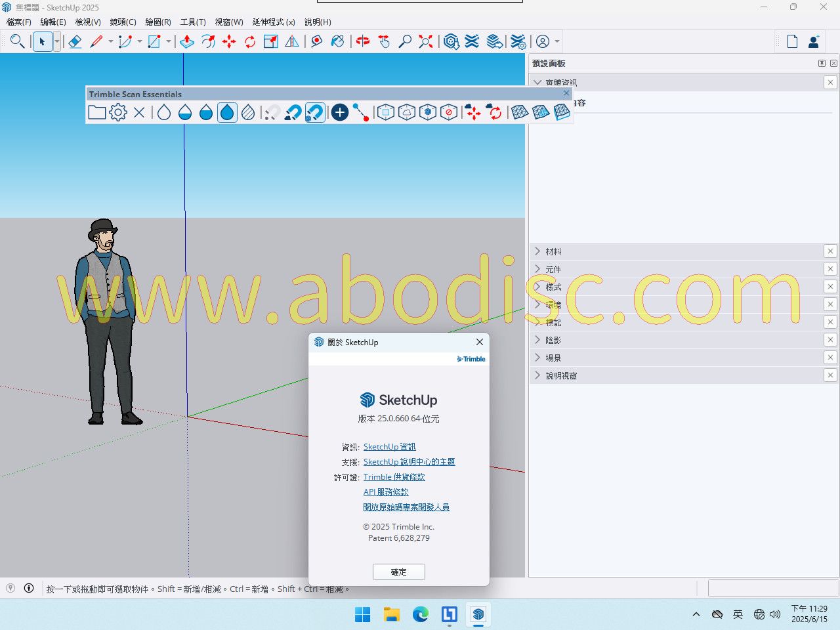The height and width of the screenshot is (630, 840).
Task: Open the 延伸程式(x) menu
Action: click(274, 22)
